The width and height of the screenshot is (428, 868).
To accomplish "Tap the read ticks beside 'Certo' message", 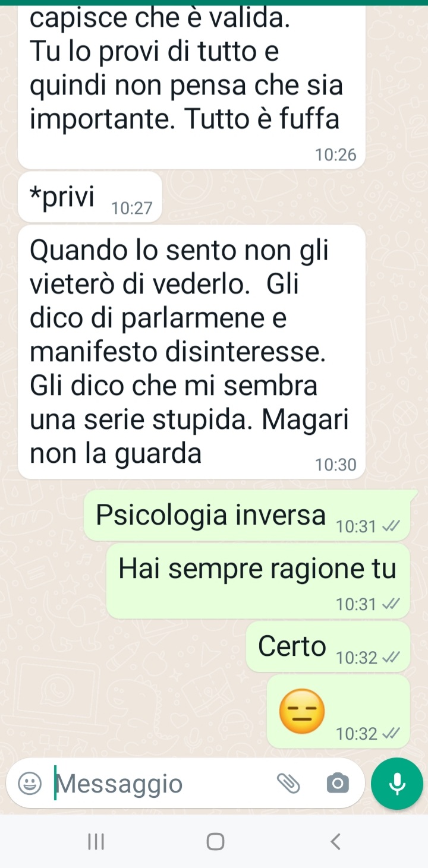I will (391, 658).
